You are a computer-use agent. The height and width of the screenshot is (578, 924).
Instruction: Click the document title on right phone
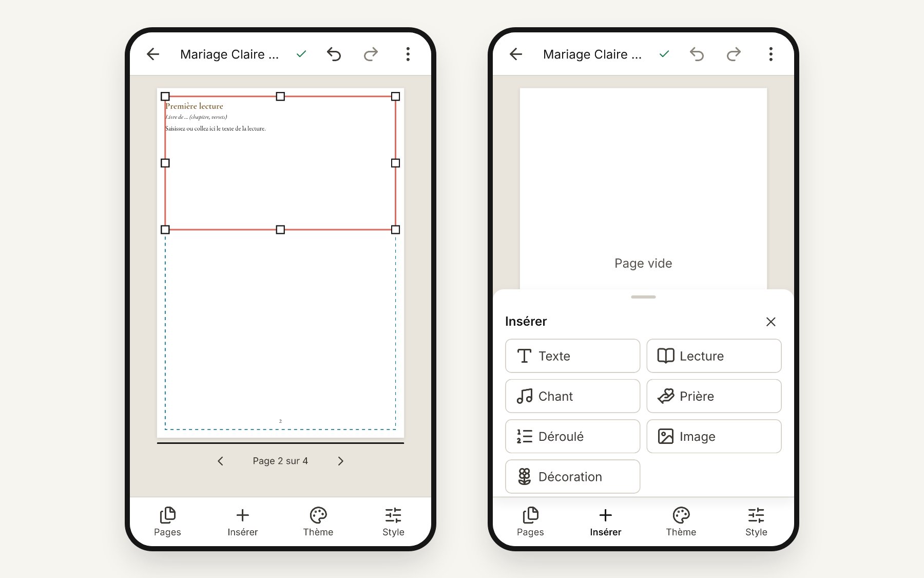point(592,54)
